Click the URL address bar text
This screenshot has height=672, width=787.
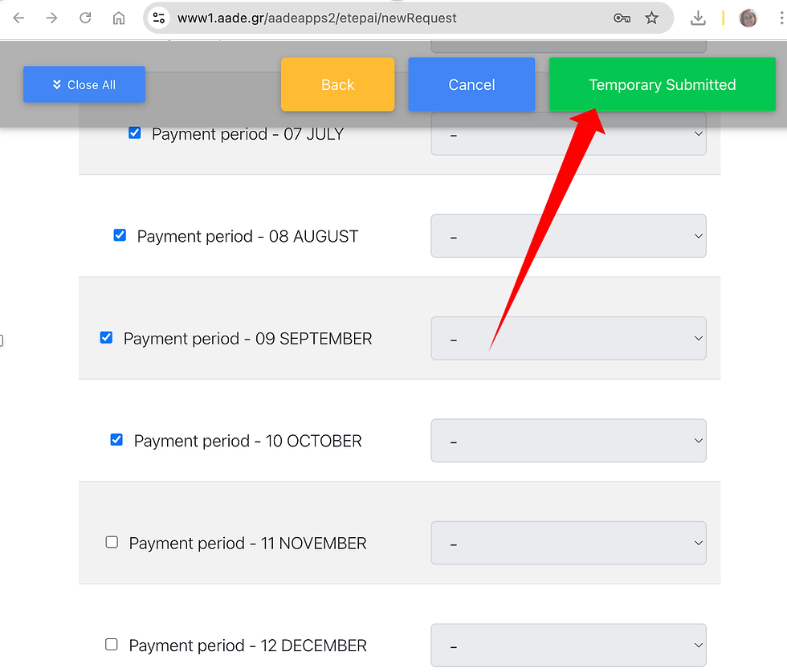(316, 18)
